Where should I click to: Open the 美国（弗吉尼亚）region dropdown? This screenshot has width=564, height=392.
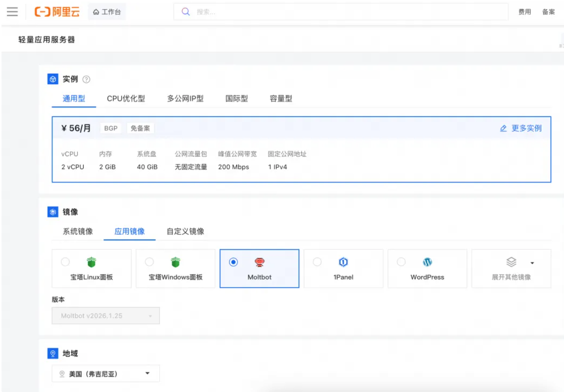[x=106, y=374]
